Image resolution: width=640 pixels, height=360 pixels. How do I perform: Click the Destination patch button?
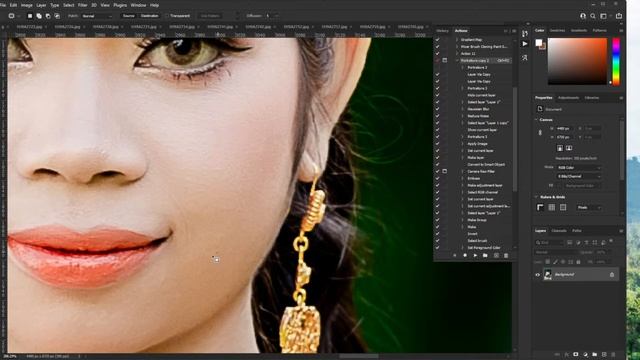[149, 16]
